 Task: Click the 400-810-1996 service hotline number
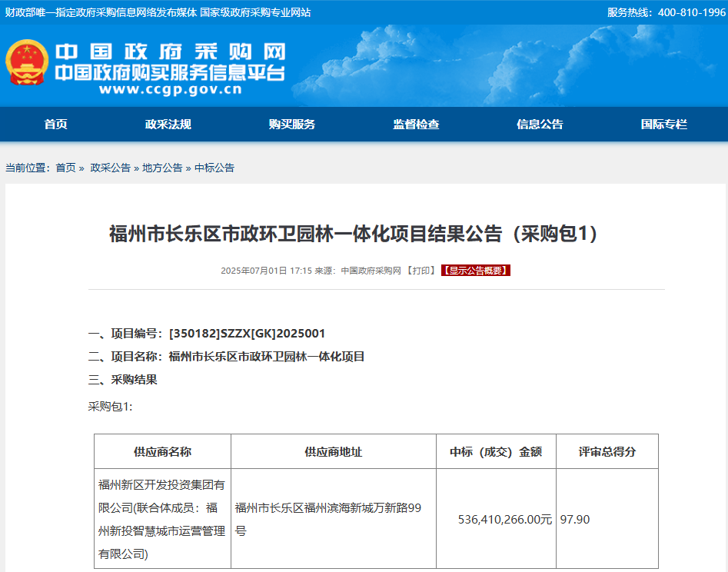[691, 12]
